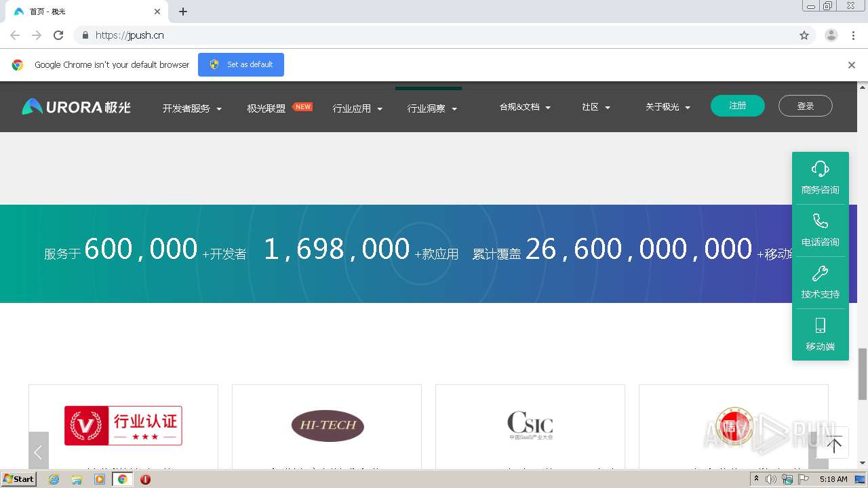Click the Aurora 极光 logo
Viewport: 868px width, 488px height.
(76, 107)
